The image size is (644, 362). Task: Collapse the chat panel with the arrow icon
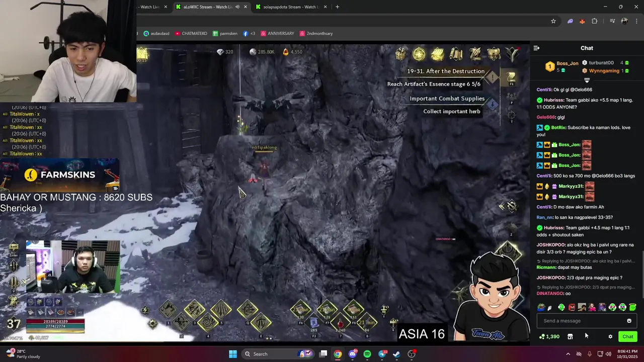click(x=536, y=48)
